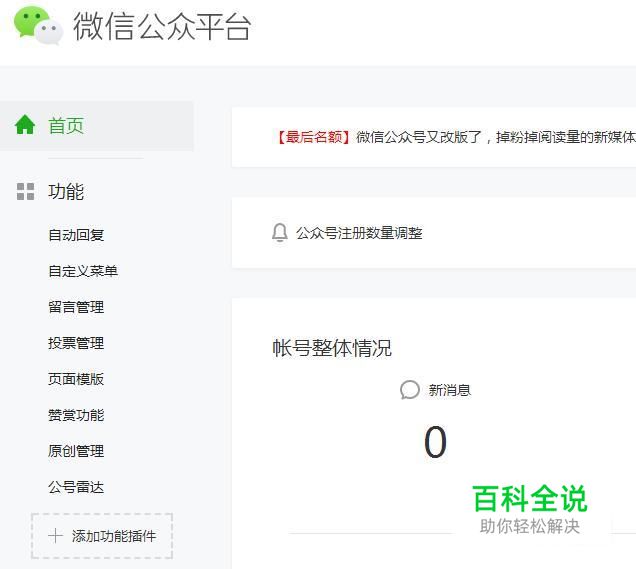Screen dimensions: 636x569
Task: Select 页面模版 menu entry
Action: 76,379
